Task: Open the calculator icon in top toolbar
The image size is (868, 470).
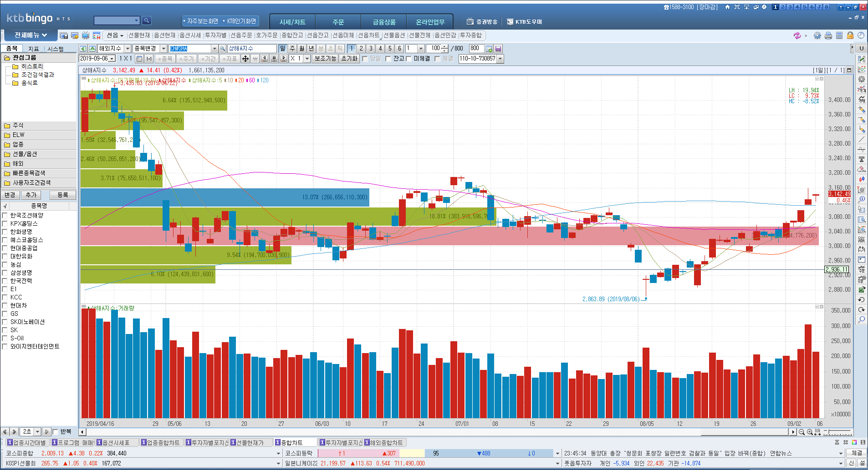Action: click(x=839, y=35)
